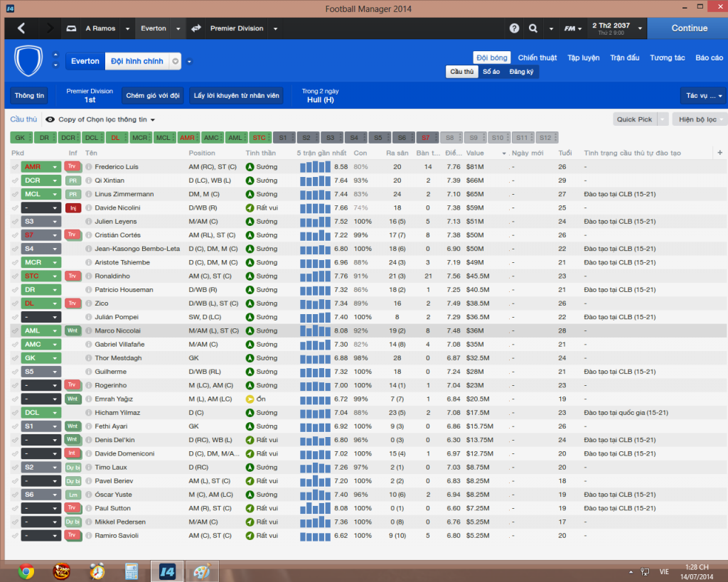Toggle selection tick for Thor Mestdagh
Image resolution: width=728 pixels, height=582 pixels.
pyautogui.click(x=15, y=358)
